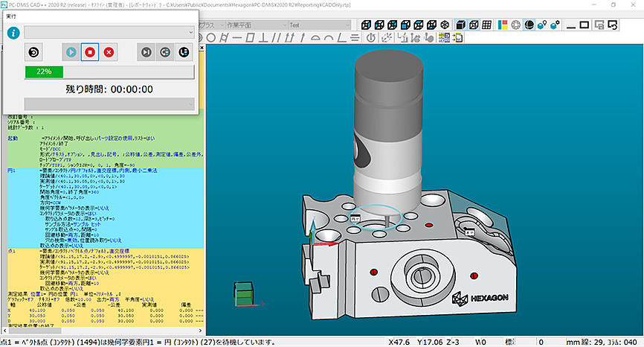Click the overlapping windows icon in top toolbar
Image resolution: width=644 pixels, height=347 pixels.
(599, 25)
